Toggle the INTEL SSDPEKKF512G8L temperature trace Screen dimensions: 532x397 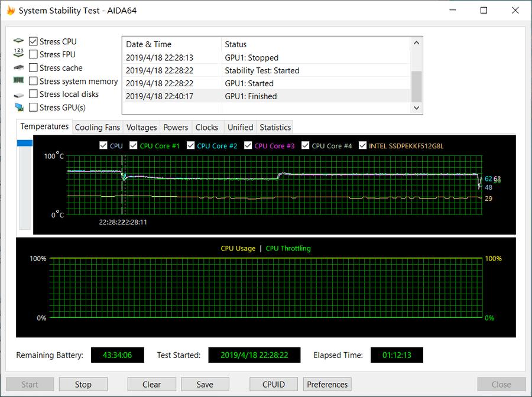(362, 145)
